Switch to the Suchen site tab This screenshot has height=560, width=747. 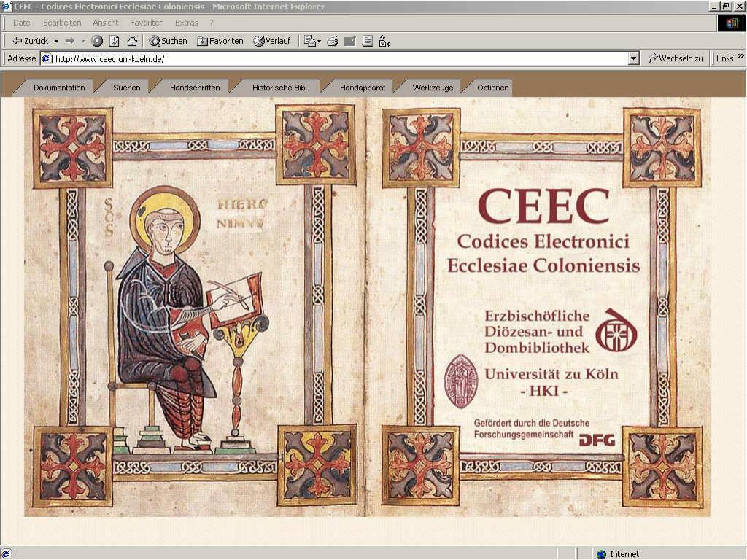[x=127, y=87]
